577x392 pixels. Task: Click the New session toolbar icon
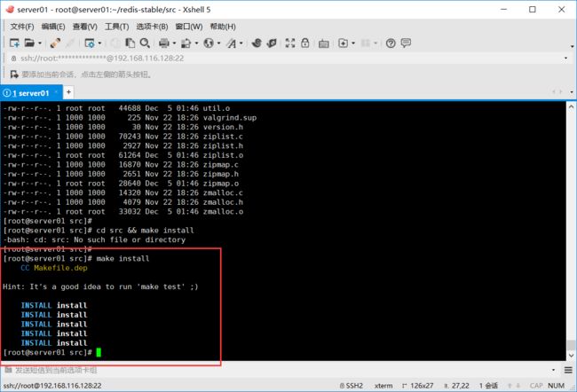pyautogui.click(x=14, y=43)
